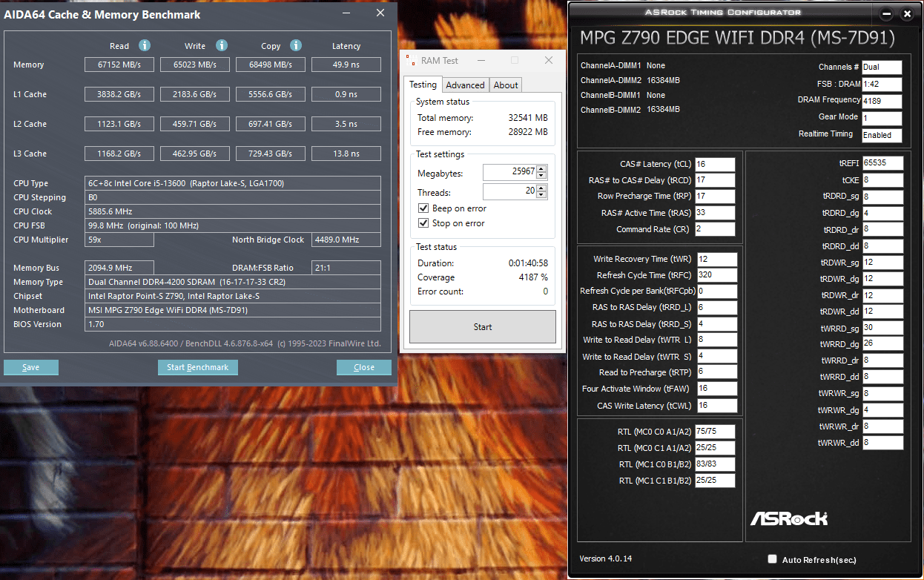
Task: Click the tRFCpb value field
Action: tap(717, 291)
